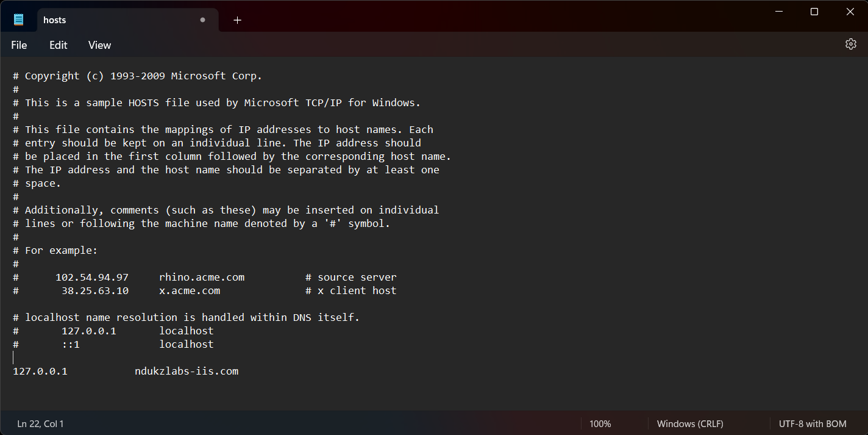Select the hosts tab

pos(91,20)
